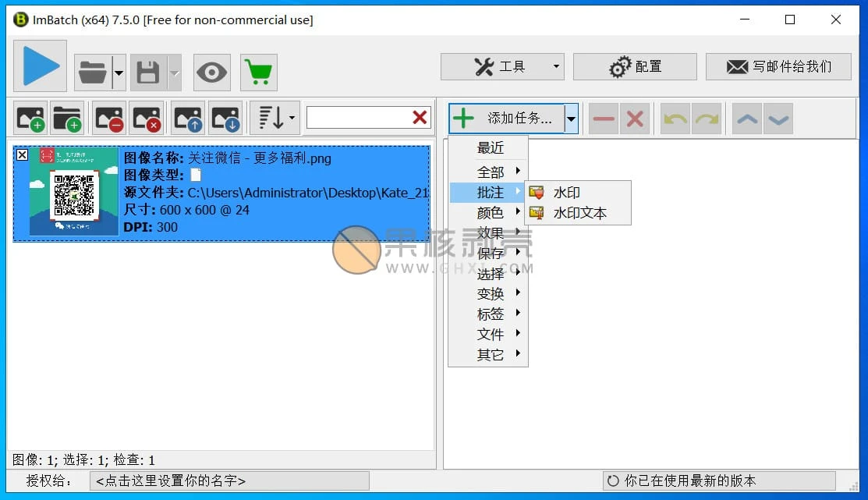Image resolution: width=868 pixels, height=500 pixels.
Task: Delete all tasks with the red X button
Action: coord(635,119)
